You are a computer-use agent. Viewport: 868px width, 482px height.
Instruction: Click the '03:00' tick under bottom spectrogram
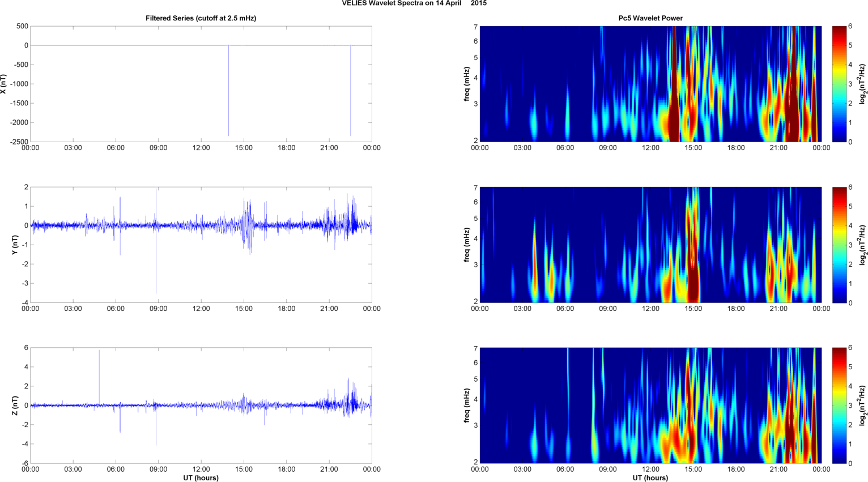(522, 469)
